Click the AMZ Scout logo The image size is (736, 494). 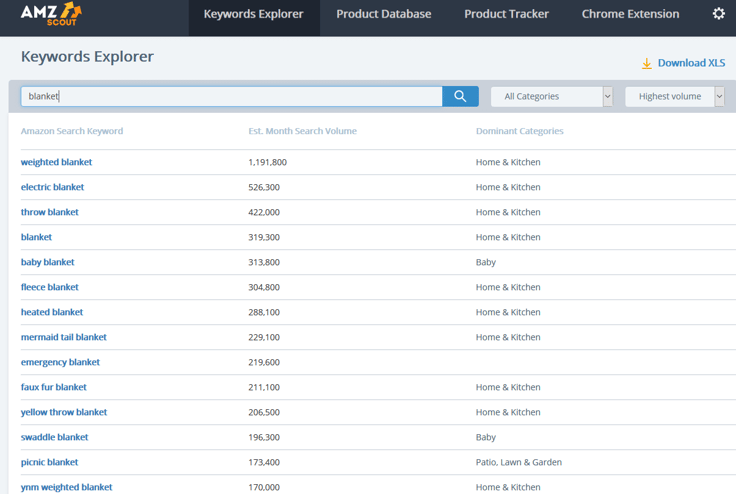51,14
